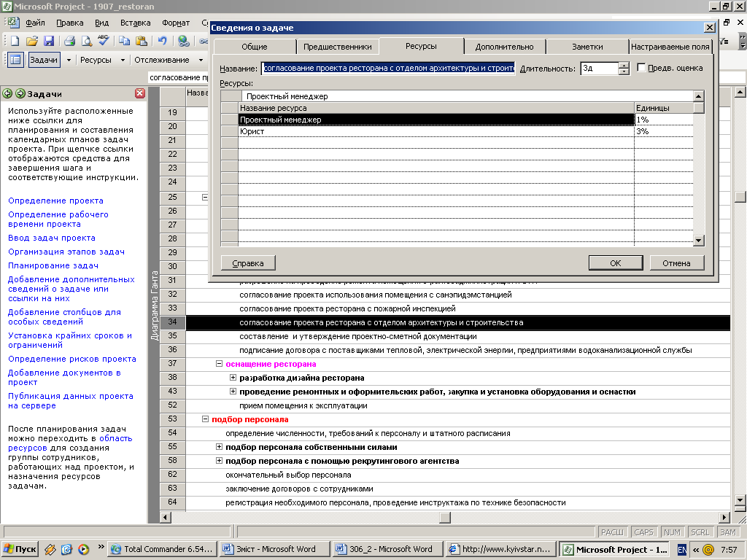Save project with floppy disk icon
The width and height of the screenshot is (747, 560).
point(49,41)
